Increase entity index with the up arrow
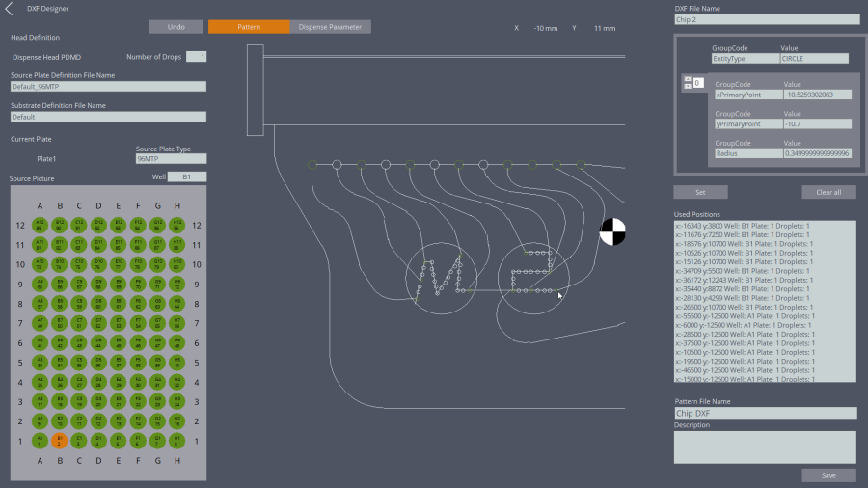 [x=687, y=79]
